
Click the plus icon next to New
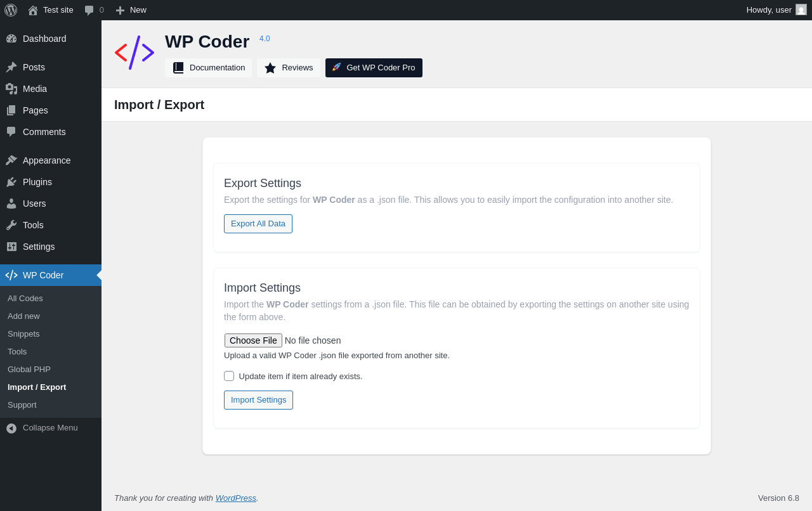[x=120, y=10]
